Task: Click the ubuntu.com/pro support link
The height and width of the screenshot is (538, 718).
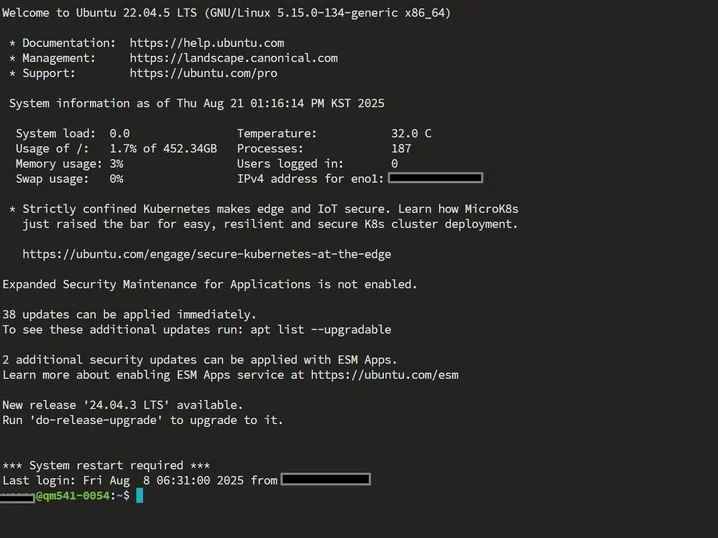Action: coord(203,73)
